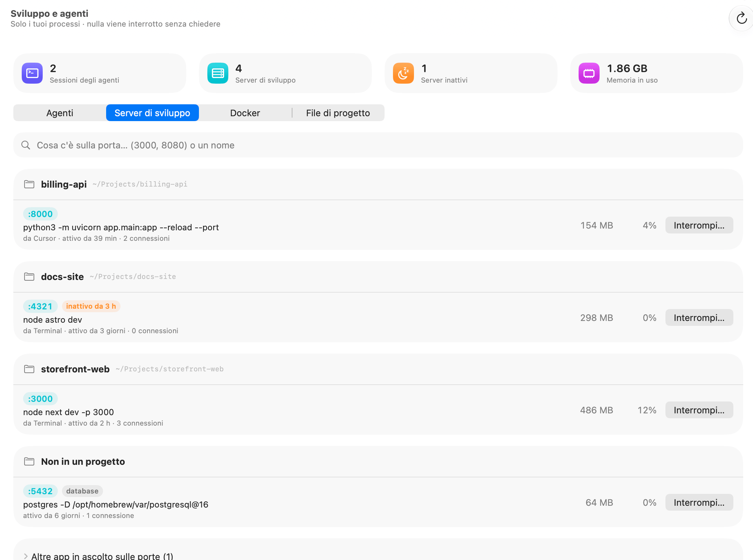Screen dimensions: 753x560
Task: Click the storefront-web project name
Action: [75, 369]
